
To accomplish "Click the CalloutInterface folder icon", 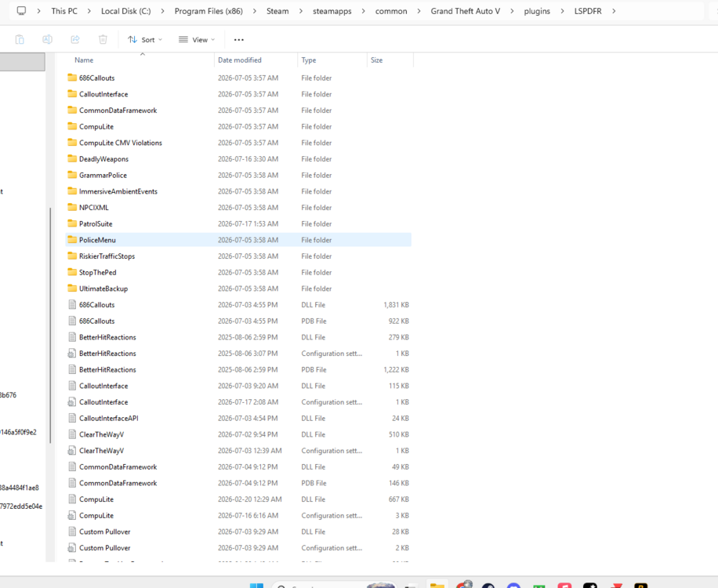I will click(x=72, y=94).
